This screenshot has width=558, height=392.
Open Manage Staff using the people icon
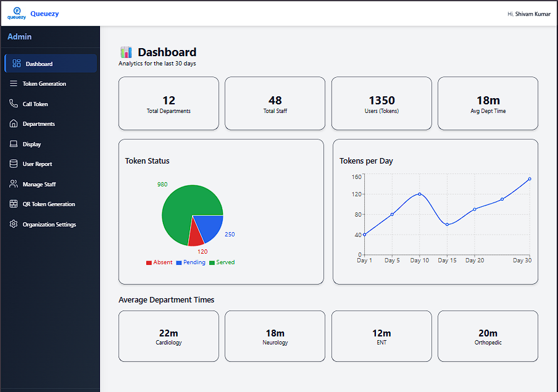pos(14,184)
